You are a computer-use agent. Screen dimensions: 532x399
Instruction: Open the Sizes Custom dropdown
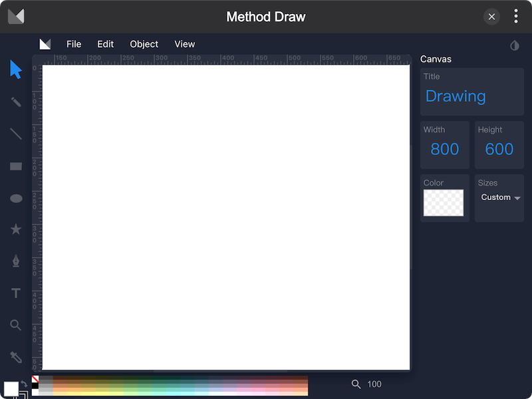point(501,198)
